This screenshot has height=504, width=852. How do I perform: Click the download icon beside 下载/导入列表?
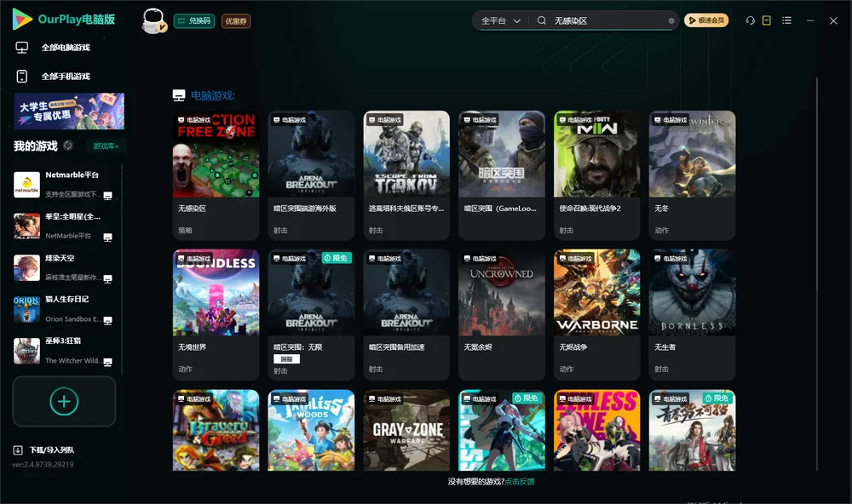tap(18, 450)
